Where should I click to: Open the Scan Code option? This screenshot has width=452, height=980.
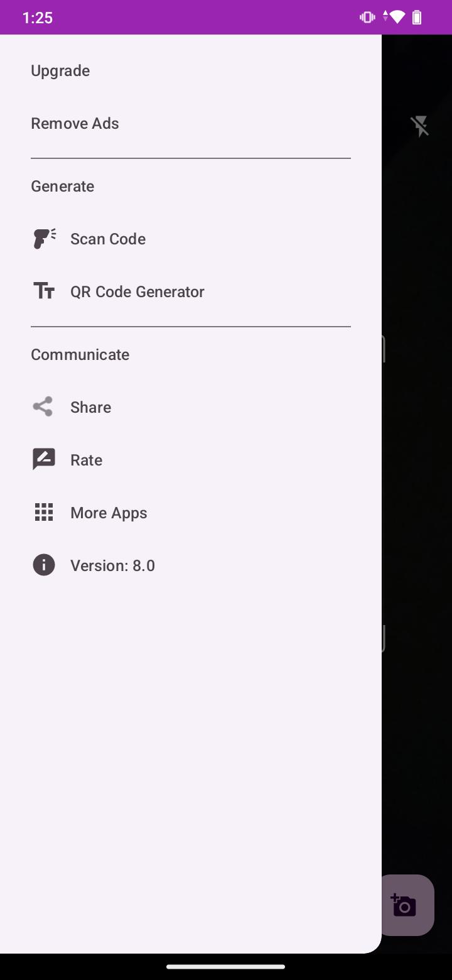point(108,239)
